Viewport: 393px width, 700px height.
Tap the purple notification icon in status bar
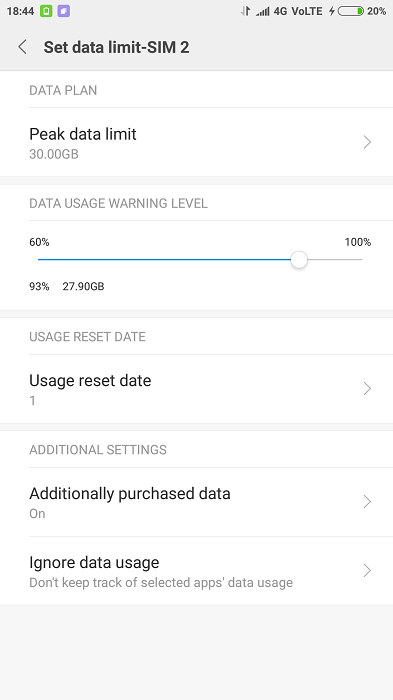pyautogui.click(x=64, y=11)
